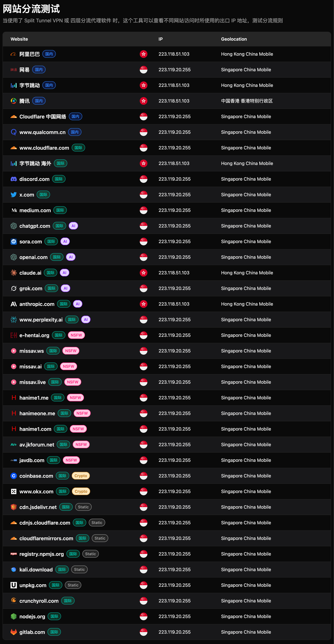Image resolution: width=334 pixels, height=644 pixels.
Task: Click the Website column header
Action: (x=19, y=39)
